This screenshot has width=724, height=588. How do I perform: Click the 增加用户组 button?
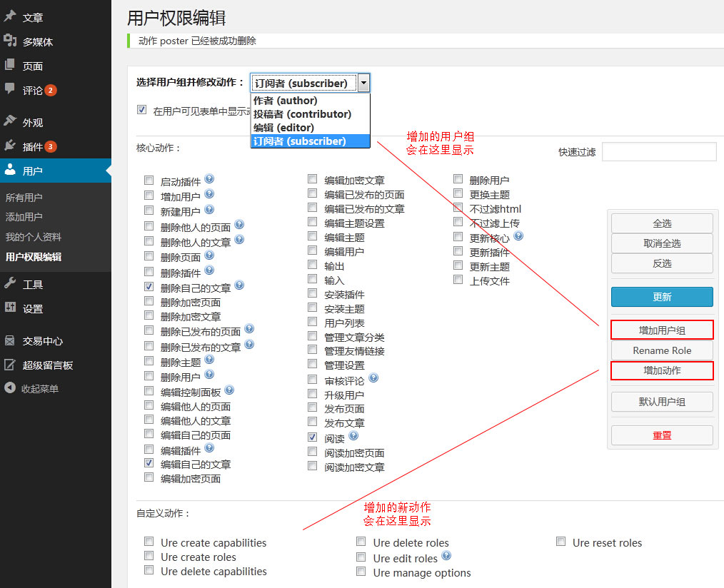661,330
